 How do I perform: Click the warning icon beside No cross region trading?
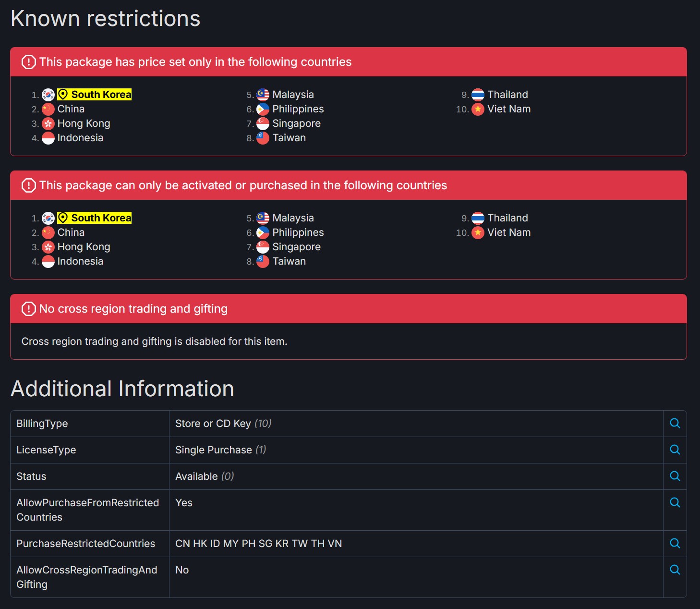click(x=29, y=309)
